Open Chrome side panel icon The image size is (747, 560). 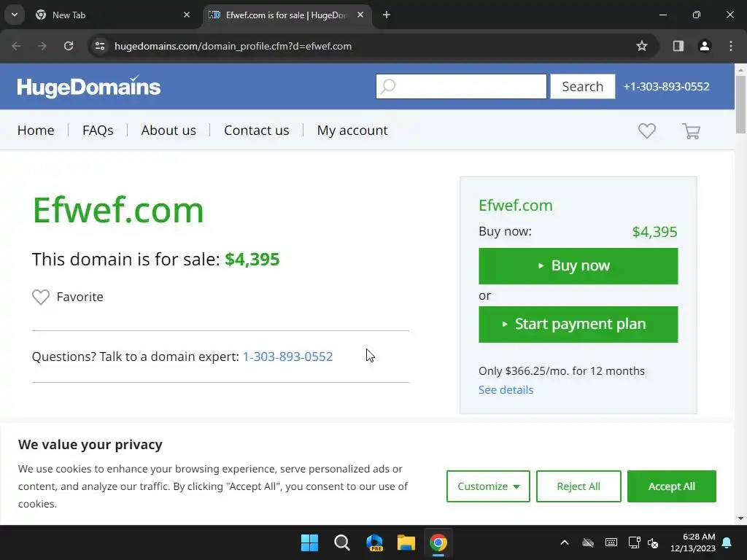tap(678, 46)
